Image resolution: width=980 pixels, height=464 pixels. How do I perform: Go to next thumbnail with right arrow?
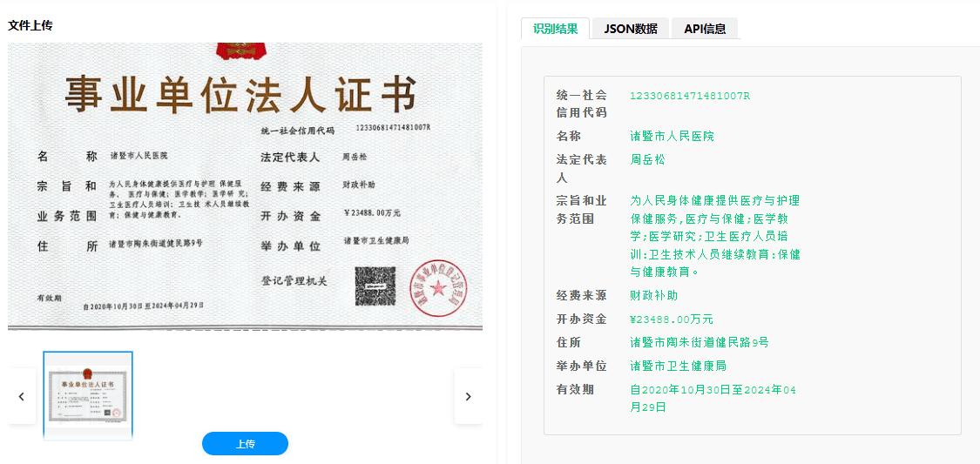[x=468, y=397]
